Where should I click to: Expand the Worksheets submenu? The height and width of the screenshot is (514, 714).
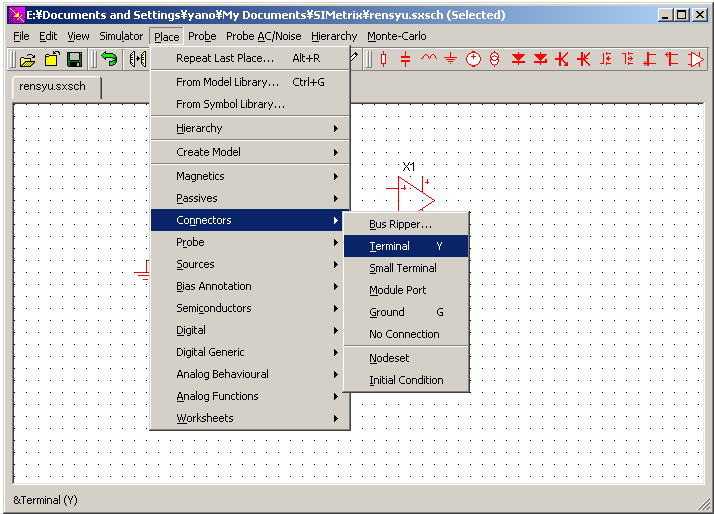[x=250, y=418]
